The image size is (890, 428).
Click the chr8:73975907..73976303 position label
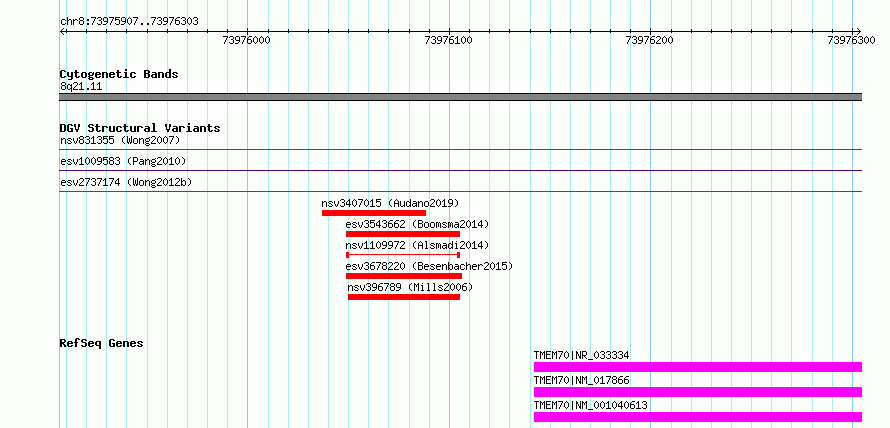click(129, 21)
